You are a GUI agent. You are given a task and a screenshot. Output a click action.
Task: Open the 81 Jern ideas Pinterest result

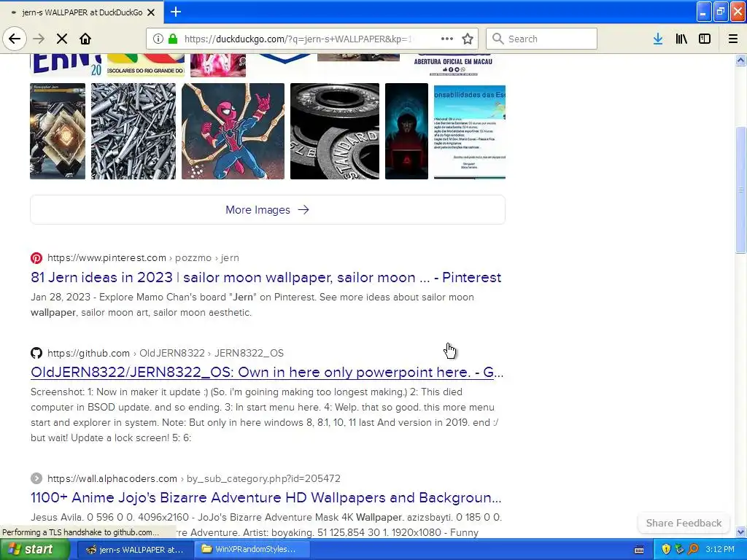pyautogui.click(x=266, y=277)
